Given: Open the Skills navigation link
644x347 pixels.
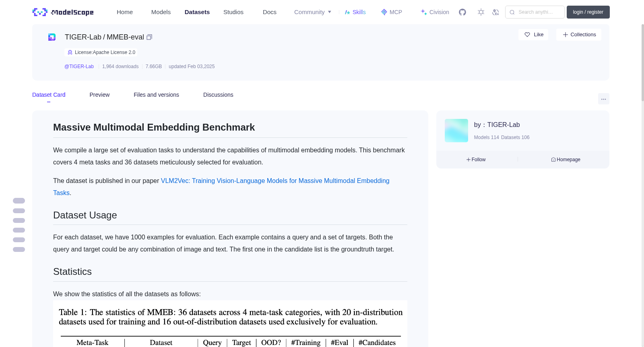Looking at the screenshot, I should pos(355,12).
